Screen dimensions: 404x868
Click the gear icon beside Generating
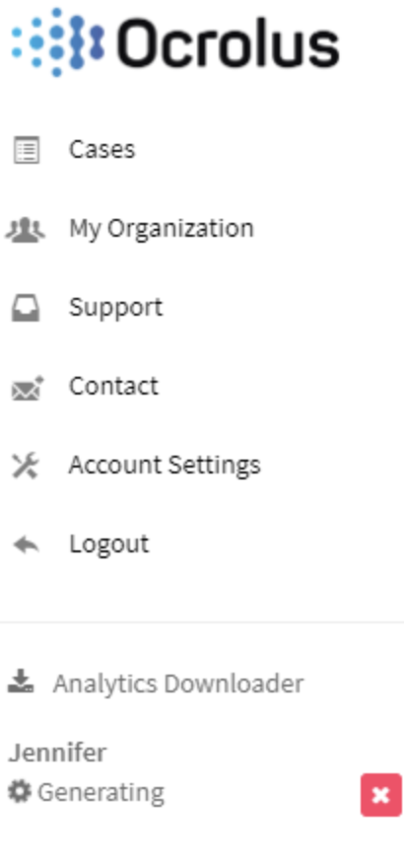tap(20, 792)
